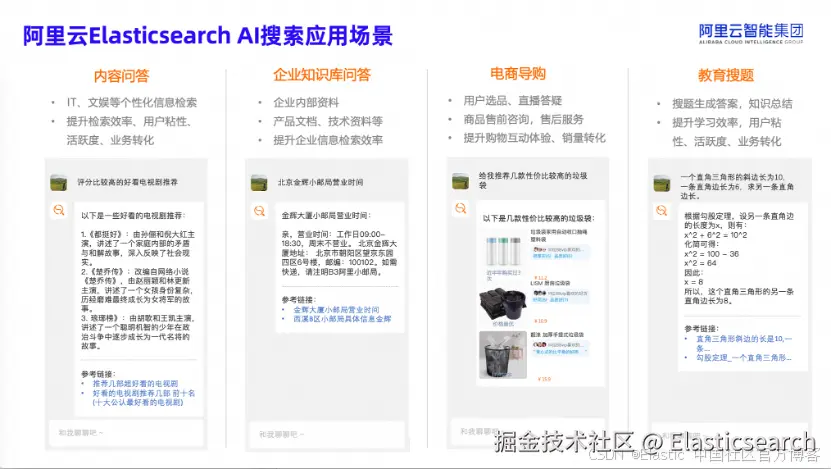The image size is (832, 470).
Task: Click the bullet 提升企业信息检索效率
Action: click(x=328, y=141)
